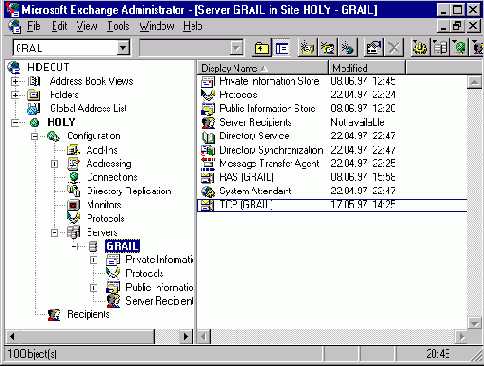Collapse the Servers tree node

pos(54,233)
